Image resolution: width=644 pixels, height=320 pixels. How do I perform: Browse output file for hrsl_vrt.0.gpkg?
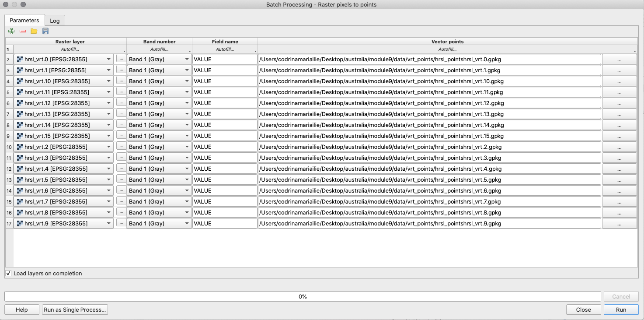(x=620, y=59)
